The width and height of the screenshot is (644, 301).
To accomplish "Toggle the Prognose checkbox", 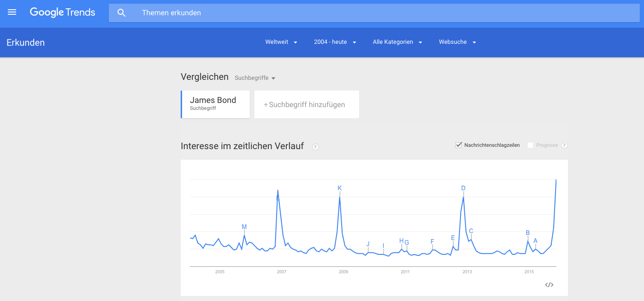I will tap(530, 145).
